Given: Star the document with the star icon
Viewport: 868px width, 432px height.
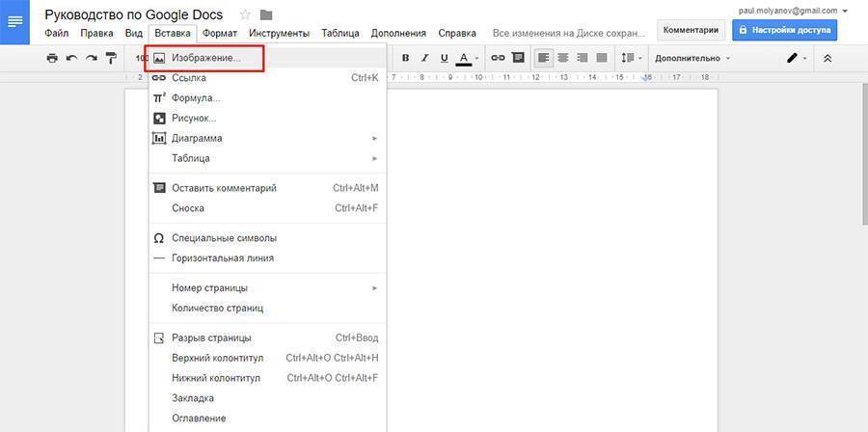Looking at the screenshot, I should pos(245,14).
